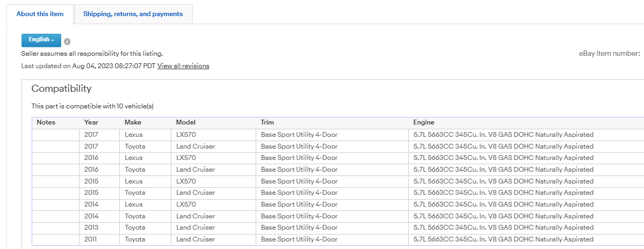Open the English language dropdown

tap(41, 40)
